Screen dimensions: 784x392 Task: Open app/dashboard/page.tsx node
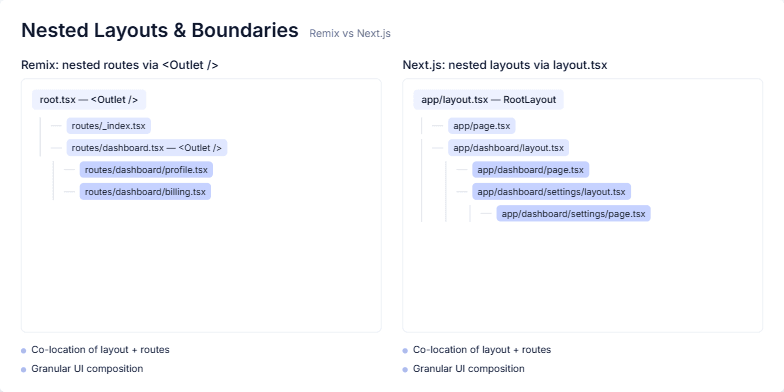pos(530,170)
